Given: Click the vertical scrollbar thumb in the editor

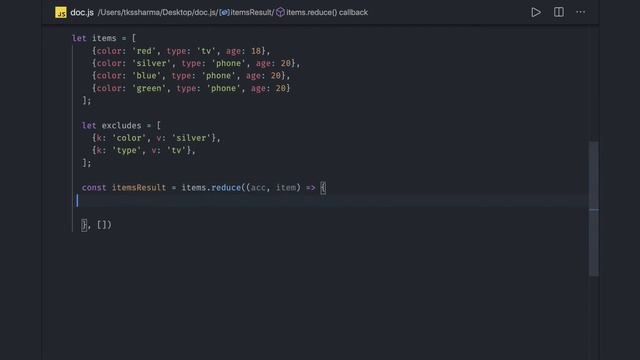Looking at the screenshot, I should pyautogui.click(x=594, y=209).
